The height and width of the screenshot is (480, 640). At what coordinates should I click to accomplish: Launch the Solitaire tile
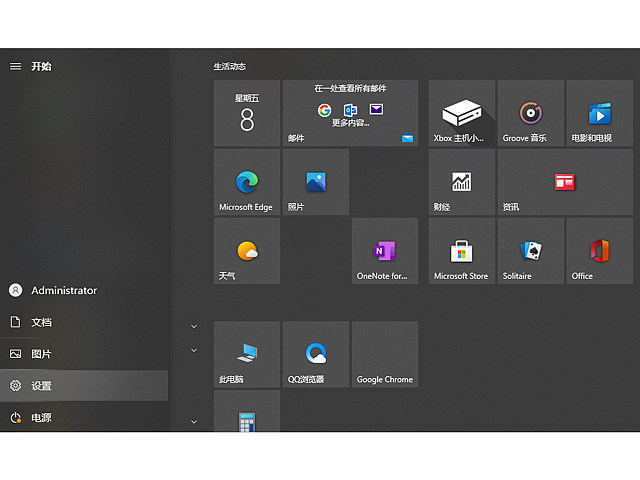coord(531,251)
